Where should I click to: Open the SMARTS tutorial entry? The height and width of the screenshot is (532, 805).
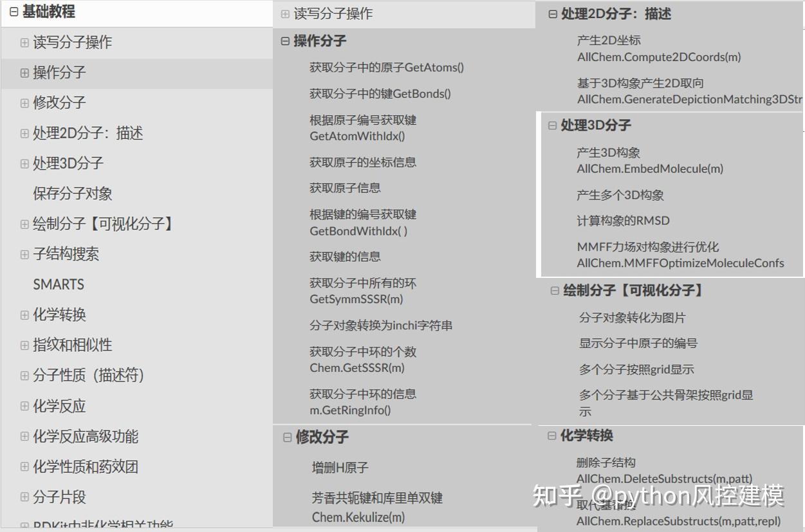[x=59, y=284]
